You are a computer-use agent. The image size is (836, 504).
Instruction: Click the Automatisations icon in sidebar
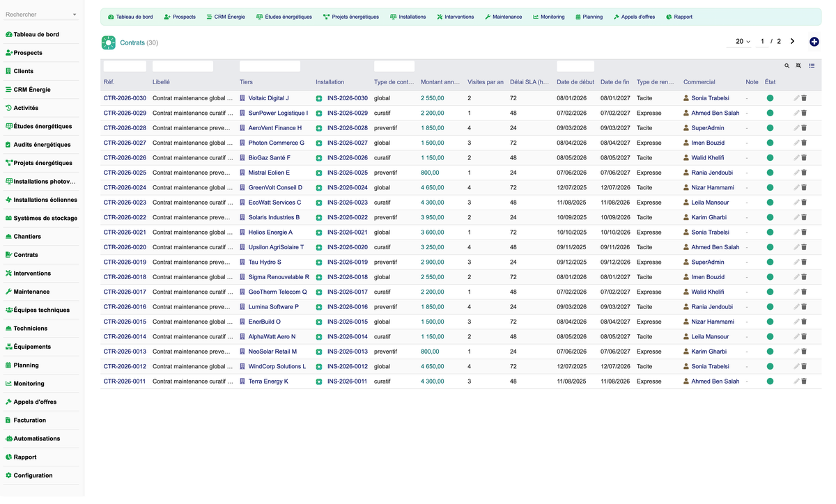(x=8, y=439)
